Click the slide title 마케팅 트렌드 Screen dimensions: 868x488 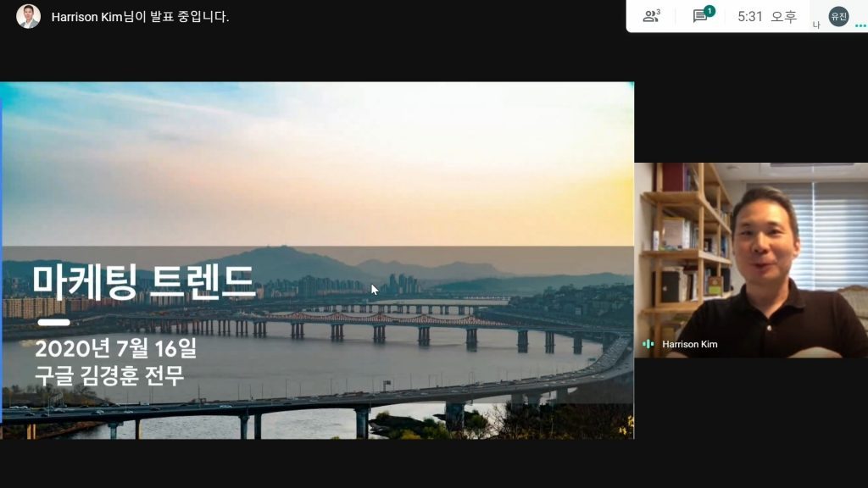pyautogui.click(x=143, y=282)
